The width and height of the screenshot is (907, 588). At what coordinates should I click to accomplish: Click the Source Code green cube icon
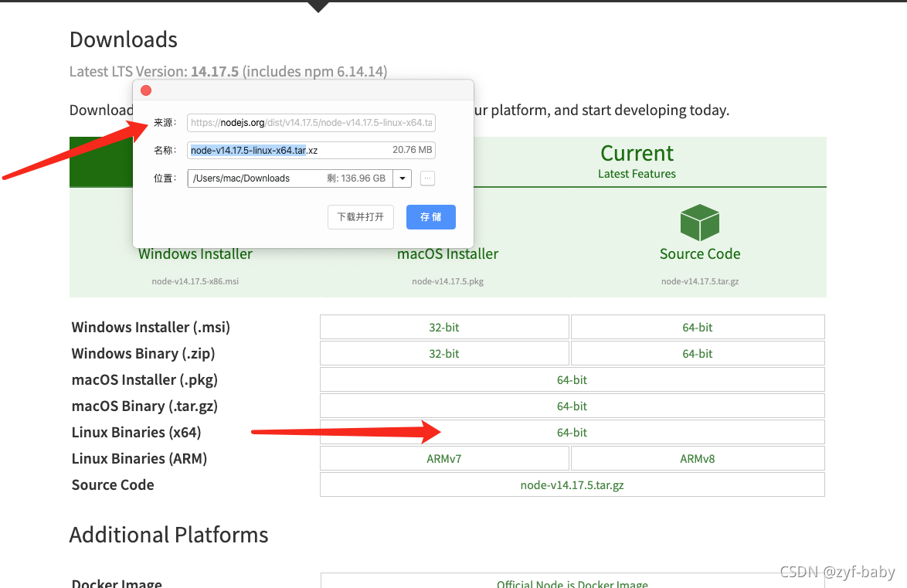tap(700, 223)
